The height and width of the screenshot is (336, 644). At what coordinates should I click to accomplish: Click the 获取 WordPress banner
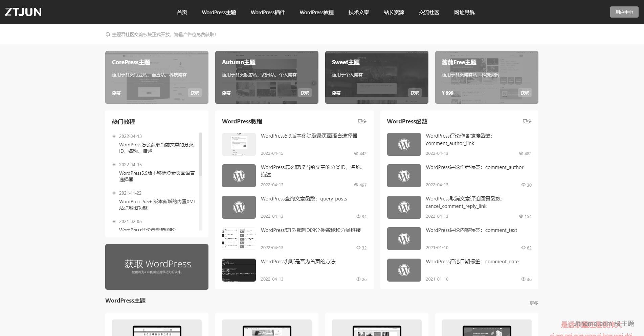click(157, 267)
